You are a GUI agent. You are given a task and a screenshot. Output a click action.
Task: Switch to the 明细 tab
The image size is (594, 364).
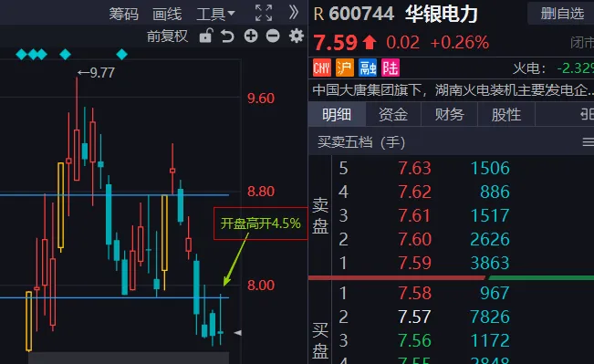(x=337, y=114)
